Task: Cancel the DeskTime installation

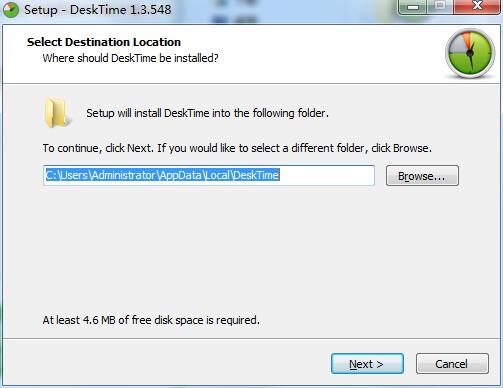Action: [x=452, y=364]
